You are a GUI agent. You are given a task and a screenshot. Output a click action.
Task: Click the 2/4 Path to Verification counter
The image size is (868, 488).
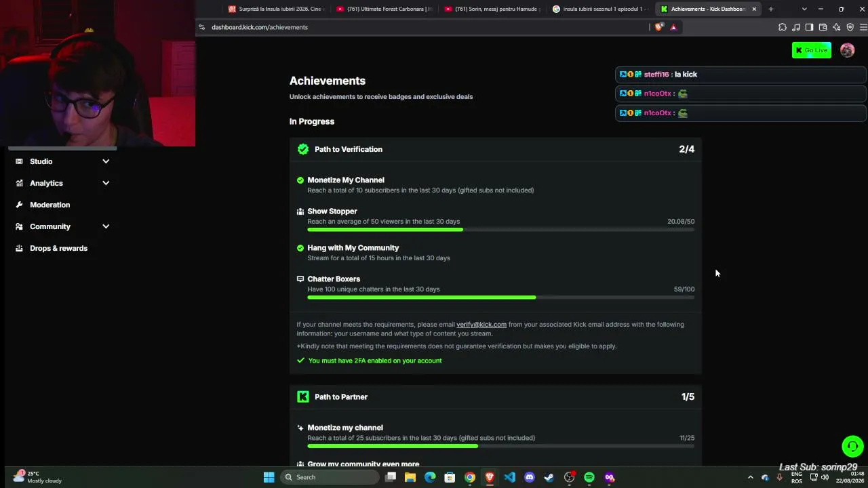pos(686,149)
